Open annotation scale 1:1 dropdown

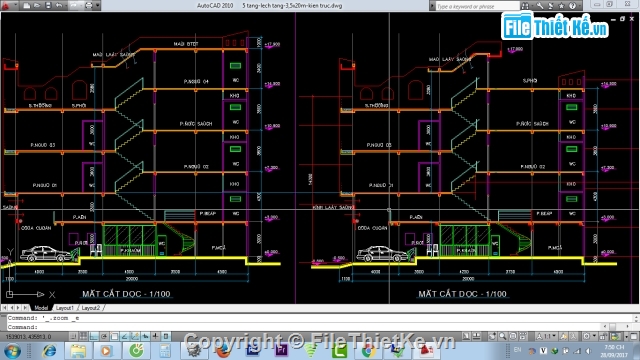[545, 336]
